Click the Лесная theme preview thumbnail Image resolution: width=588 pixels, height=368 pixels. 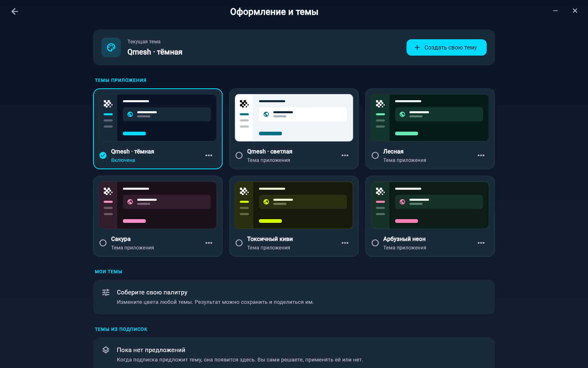430,118
